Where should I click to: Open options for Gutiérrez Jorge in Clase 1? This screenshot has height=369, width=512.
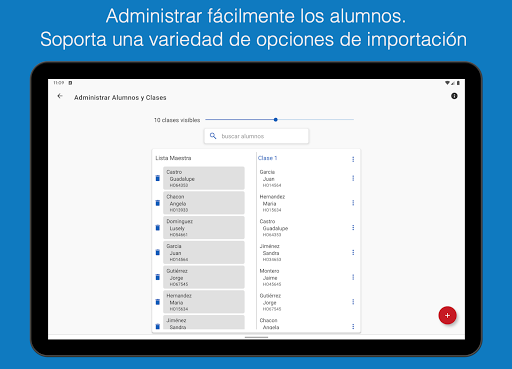point(353,302)
